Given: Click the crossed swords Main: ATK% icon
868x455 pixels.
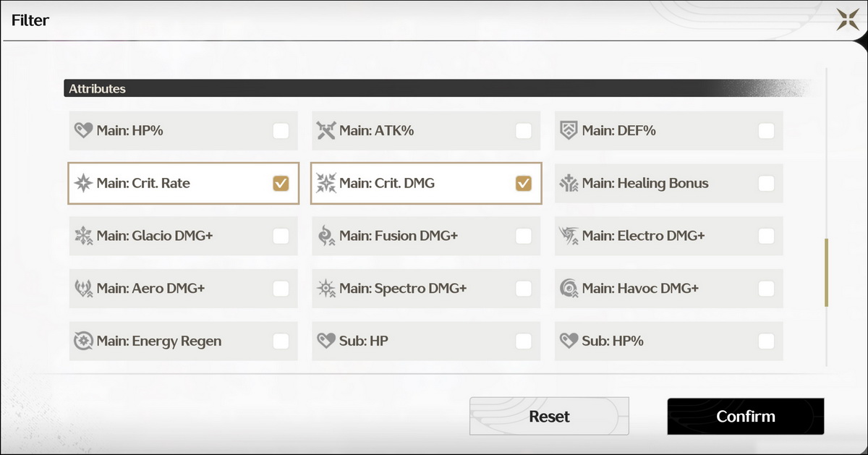Looking at the screenshot, I should [x=326, y=131].
